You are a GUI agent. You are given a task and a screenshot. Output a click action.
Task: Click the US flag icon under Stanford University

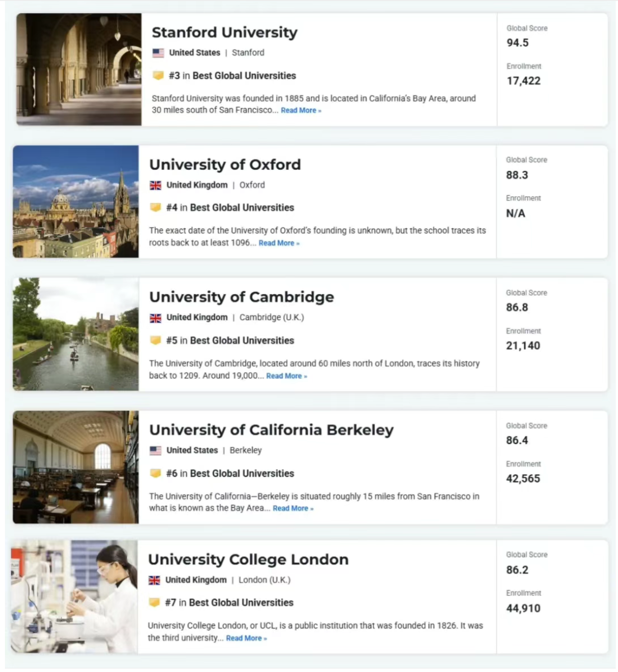pos(158,53)
